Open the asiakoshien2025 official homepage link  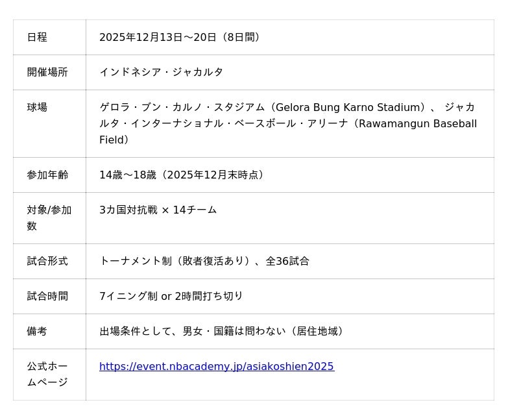[x=216, y=366]
